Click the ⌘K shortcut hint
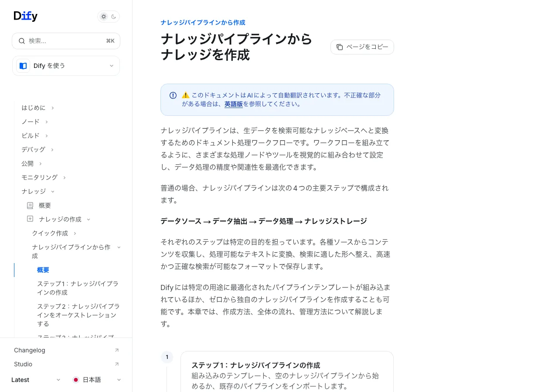This screenshot has width=558, height=392. [x=110, y=41]
